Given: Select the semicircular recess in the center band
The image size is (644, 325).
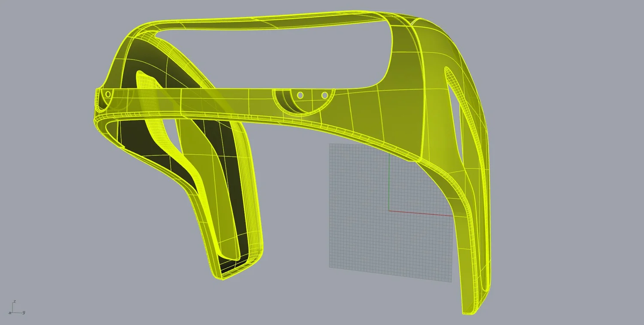Looking at the screenshot, I should [x=304, y=101].
